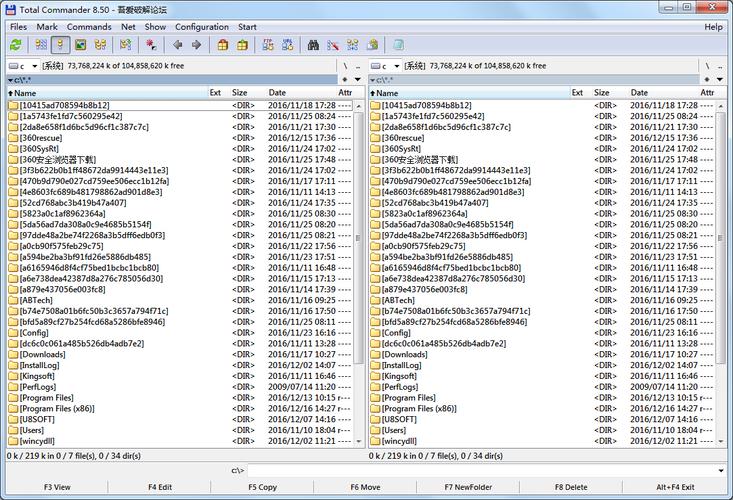Click the Alt+F4 Exit button
The height and width of the screenshot is (500, 733).
675,487
